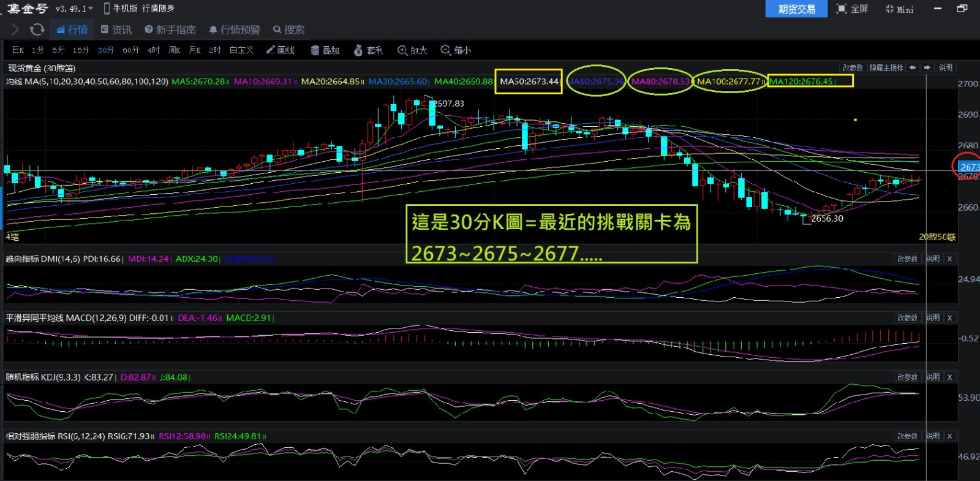Viewport: 980px width, 481px height.
Task: Click the forward chevron next to refresh
Action: [x=15, y=29]
